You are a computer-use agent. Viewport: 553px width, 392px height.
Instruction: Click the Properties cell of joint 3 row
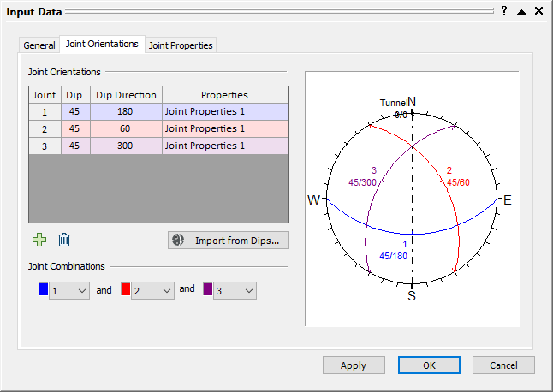point(225,146)
